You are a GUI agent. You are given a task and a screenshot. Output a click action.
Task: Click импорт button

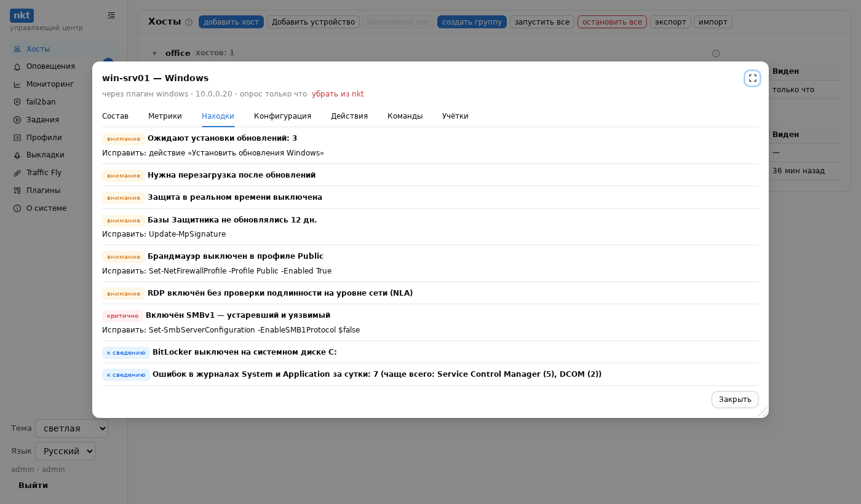(713, 22)
